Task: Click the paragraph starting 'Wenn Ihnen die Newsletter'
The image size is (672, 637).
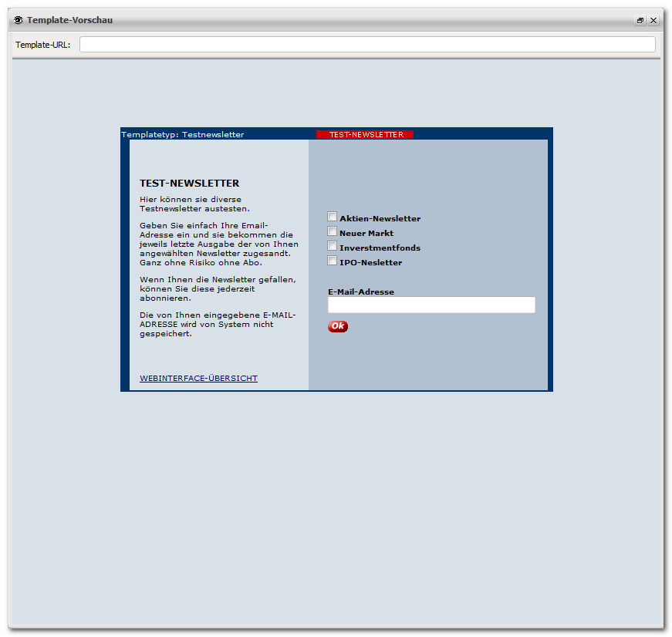Action: 218,288
